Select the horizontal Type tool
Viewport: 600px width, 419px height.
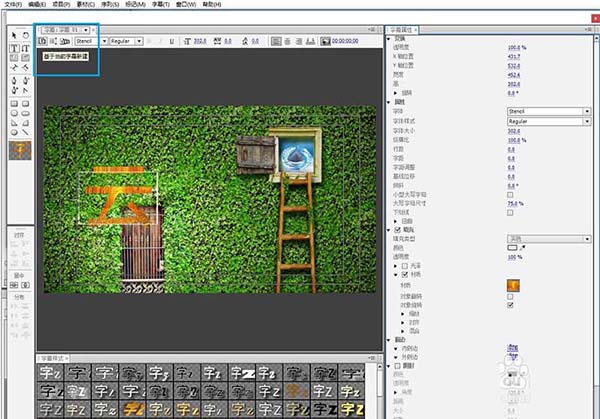(x=14, y=48)
